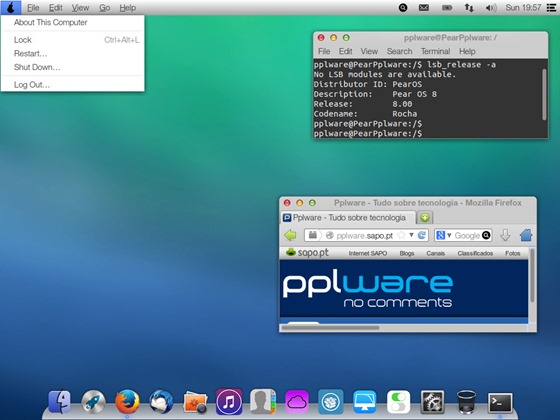Open the Terminal window's File menu
The height and width of the screenshot is (420, 560).
click(324, 51)
